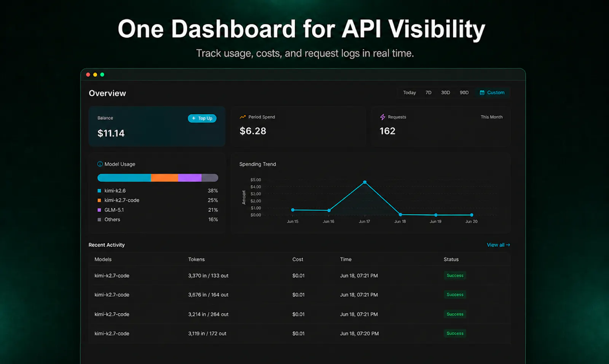Screen dimensions: 609x364
Task: Click the calendar icon beside Custom
Action: tap(482, 92)
